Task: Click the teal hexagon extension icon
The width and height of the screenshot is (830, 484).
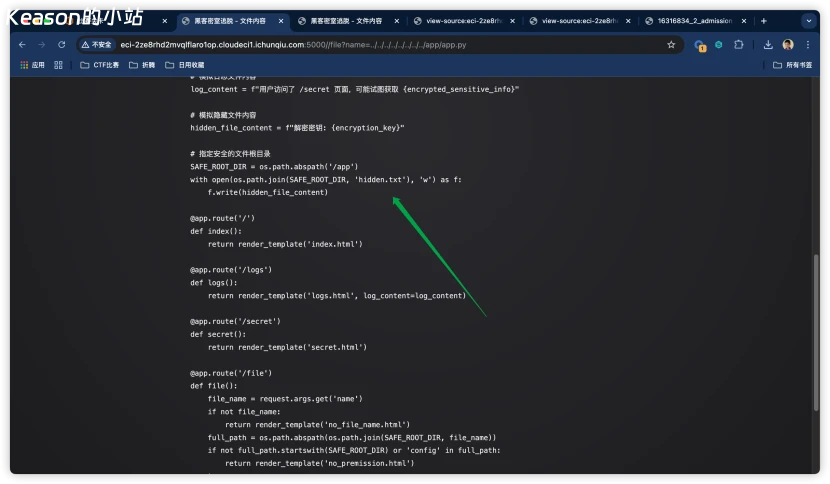Action: (718, 45)
